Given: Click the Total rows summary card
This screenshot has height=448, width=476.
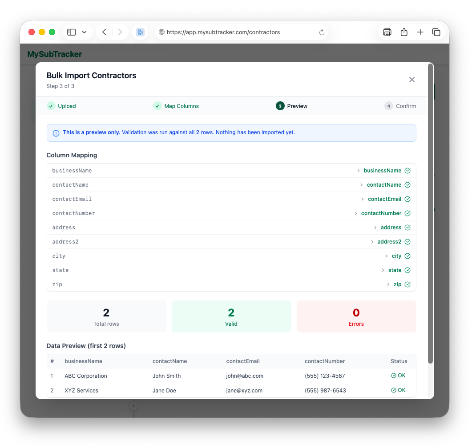Looking at the screenshot, I should (106, 316).
